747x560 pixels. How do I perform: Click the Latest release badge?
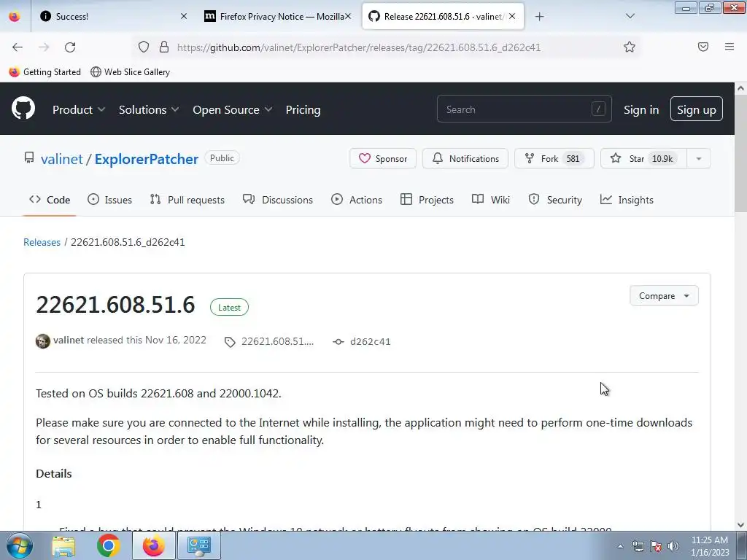click(229, 308)
